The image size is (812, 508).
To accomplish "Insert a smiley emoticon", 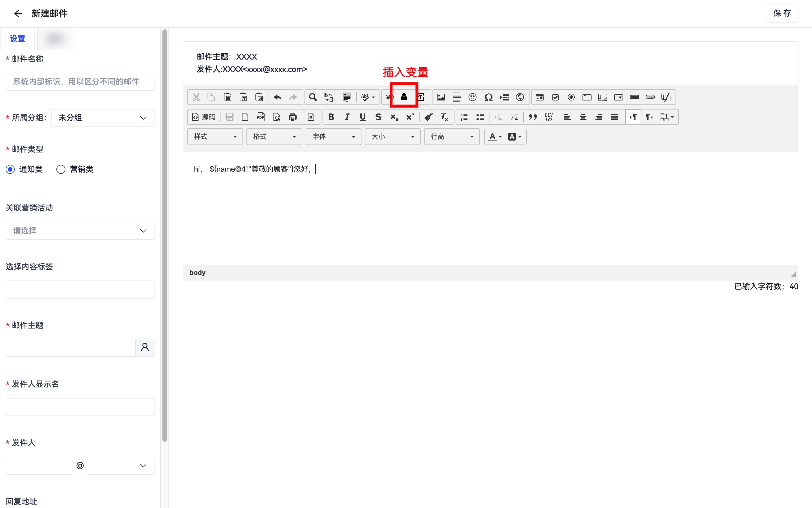I will [473, 97].
